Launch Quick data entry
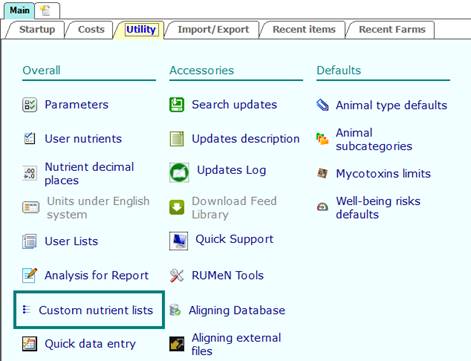This screenshot has height=361, width=471. point(90,344)
